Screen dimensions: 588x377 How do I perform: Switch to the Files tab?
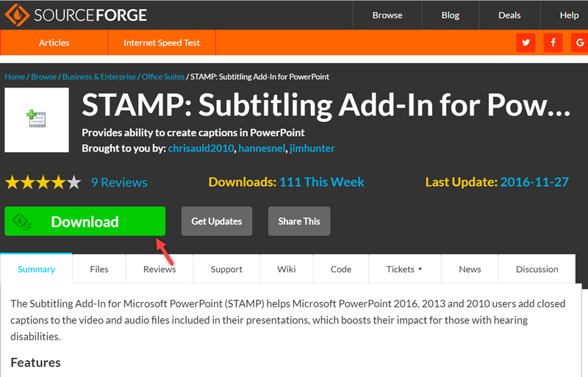[x=99, y=269]
